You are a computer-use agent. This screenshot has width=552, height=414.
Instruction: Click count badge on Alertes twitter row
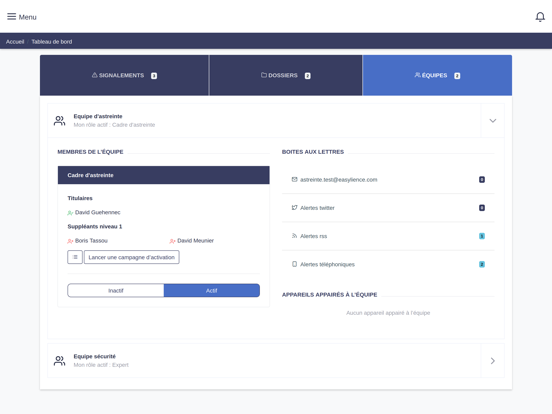tap(482, 208)
